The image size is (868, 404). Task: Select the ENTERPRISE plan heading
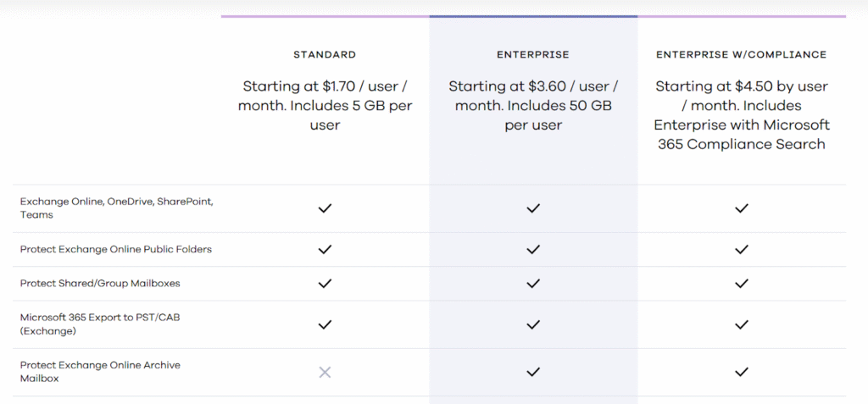(533, 55)
